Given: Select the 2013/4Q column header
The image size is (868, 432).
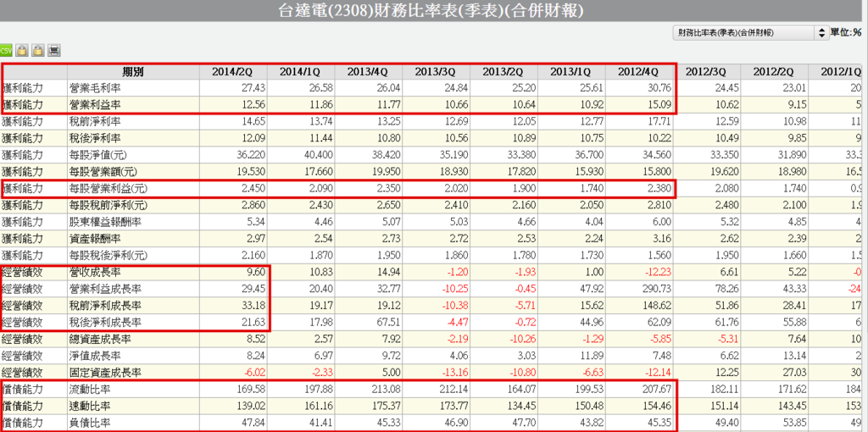Looking at the screenshot, I should click(368, 72).
